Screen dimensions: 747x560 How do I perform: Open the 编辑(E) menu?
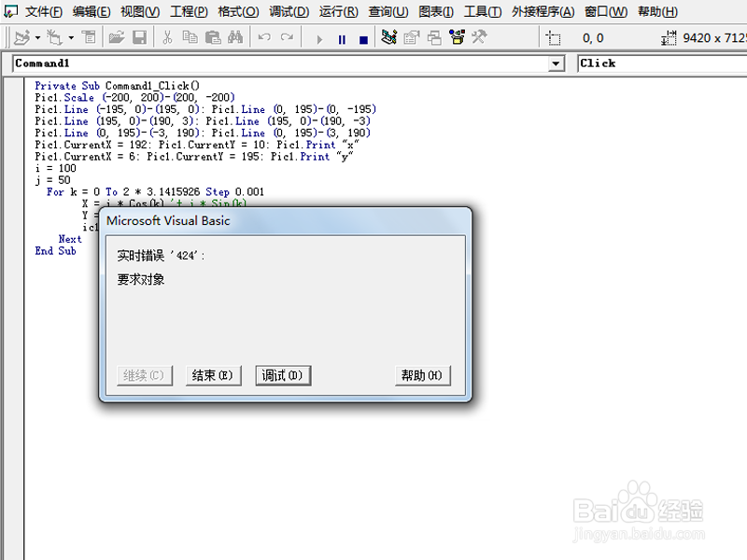click(92, 11)
